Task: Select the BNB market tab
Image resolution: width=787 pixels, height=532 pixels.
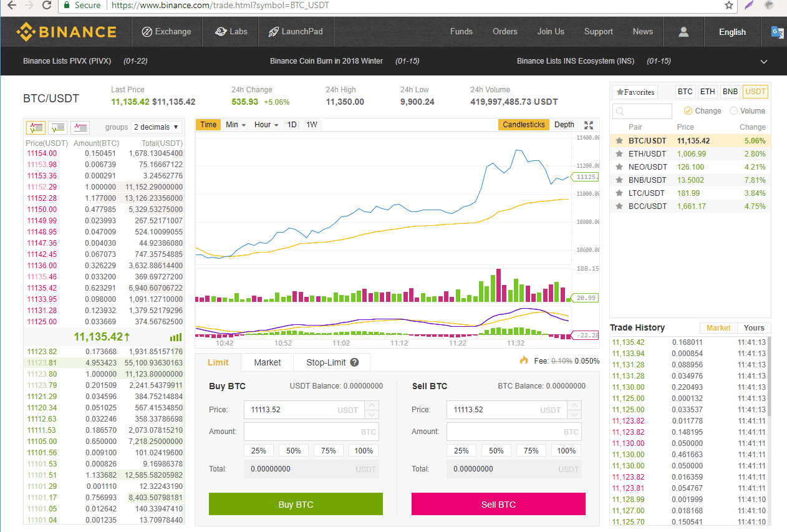Action: (730, 92)
